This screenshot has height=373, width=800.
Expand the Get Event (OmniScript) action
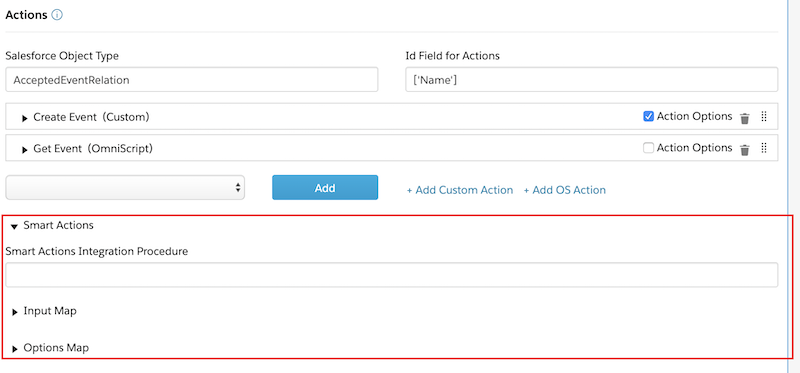click(24, 150)
